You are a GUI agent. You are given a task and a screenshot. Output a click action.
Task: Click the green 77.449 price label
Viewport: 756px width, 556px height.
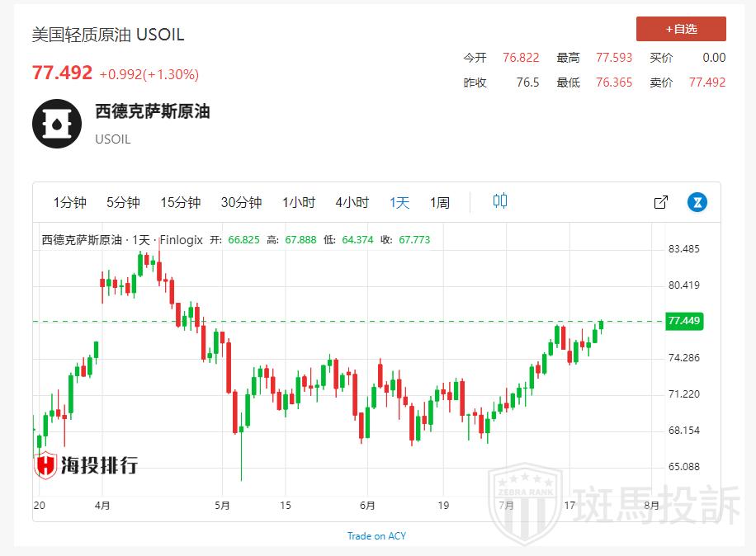coord(683,321)
